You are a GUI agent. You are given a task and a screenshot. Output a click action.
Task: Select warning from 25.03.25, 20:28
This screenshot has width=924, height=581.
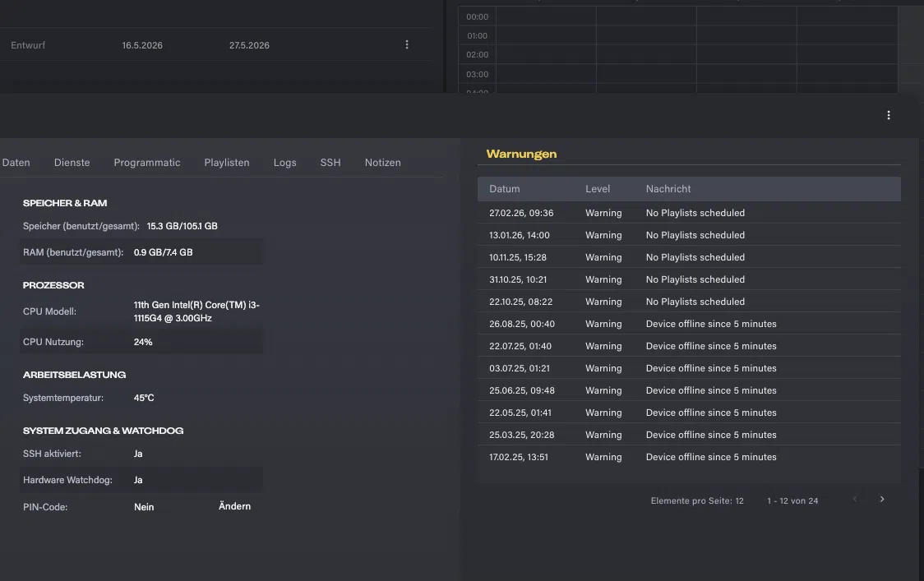689,435
